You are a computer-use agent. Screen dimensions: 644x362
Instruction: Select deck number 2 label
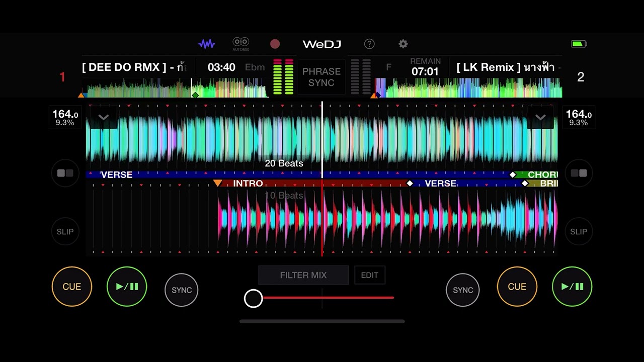tap(581, 77)
